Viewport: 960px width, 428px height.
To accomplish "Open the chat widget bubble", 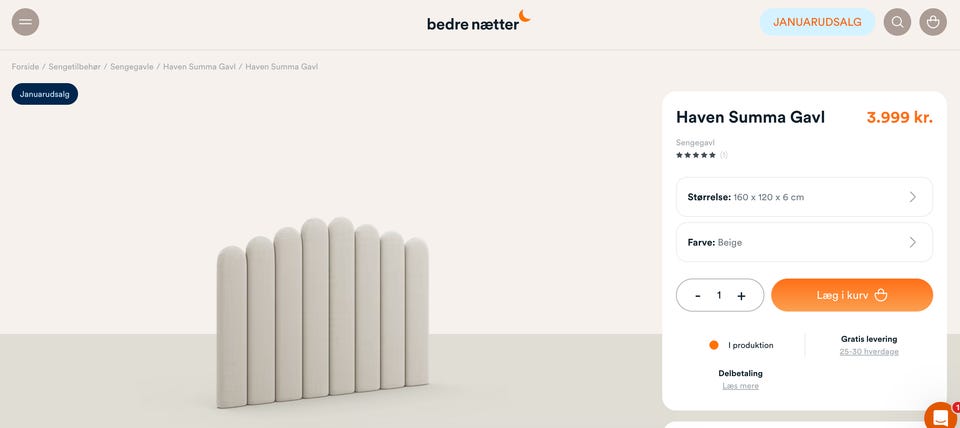I will 941,416.
